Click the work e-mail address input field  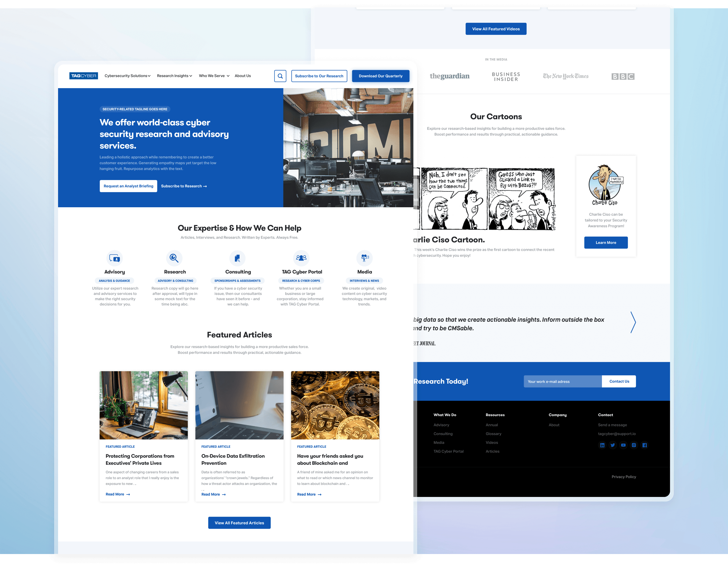[x=562, y=381]
